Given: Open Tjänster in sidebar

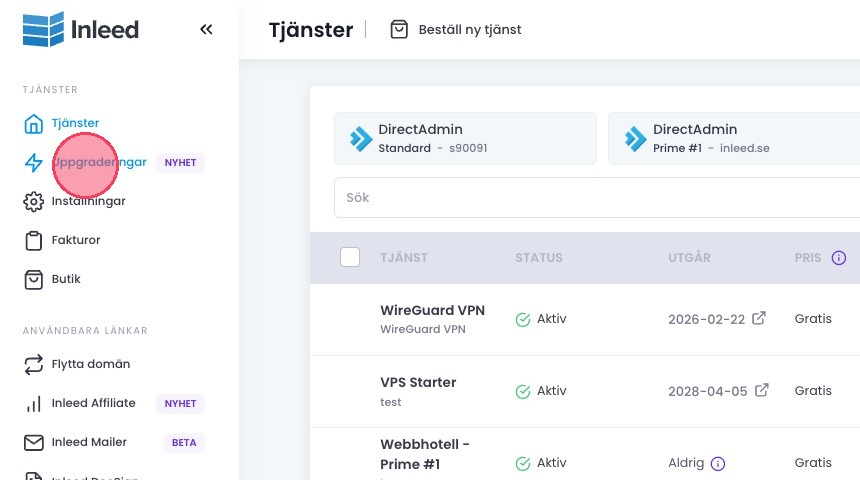Looking at the screenshot, I should [x=75, y=123].
